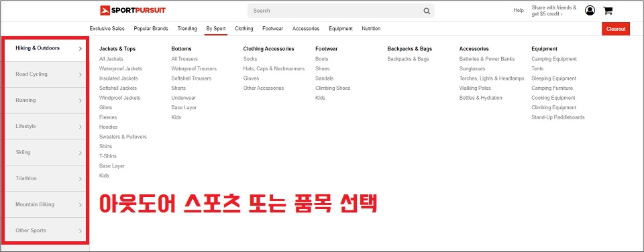Open the Clothing menu
The width and height of the screenshot is (644, 252).
244,29
